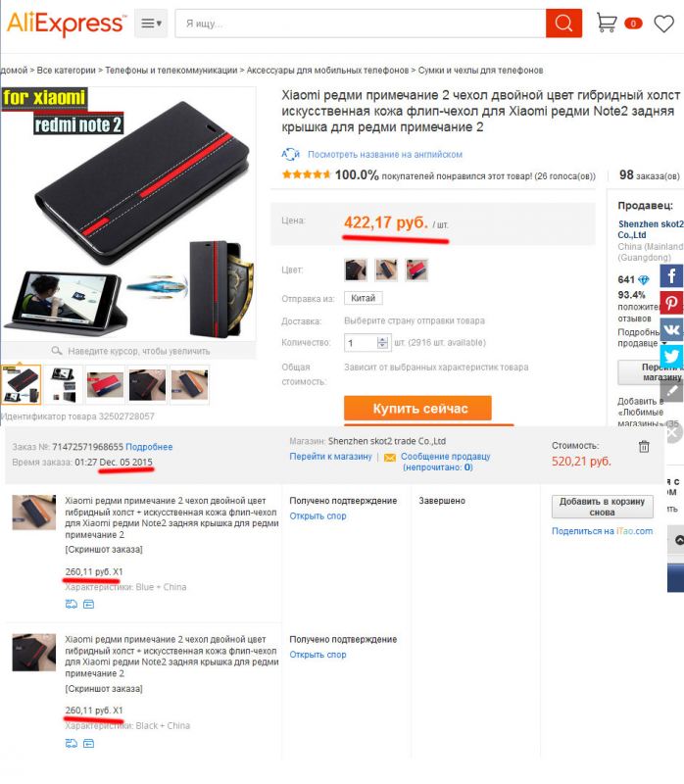Click the orange search magnifier button
Image resolution: width=684 pixels, height=784 pixels.
point(563,23)
